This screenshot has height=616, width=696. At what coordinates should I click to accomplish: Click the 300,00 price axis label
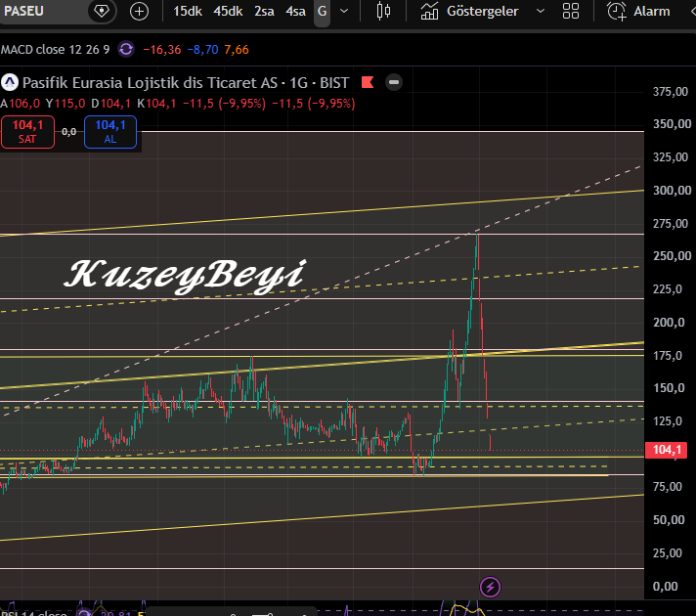pos(672,191)
